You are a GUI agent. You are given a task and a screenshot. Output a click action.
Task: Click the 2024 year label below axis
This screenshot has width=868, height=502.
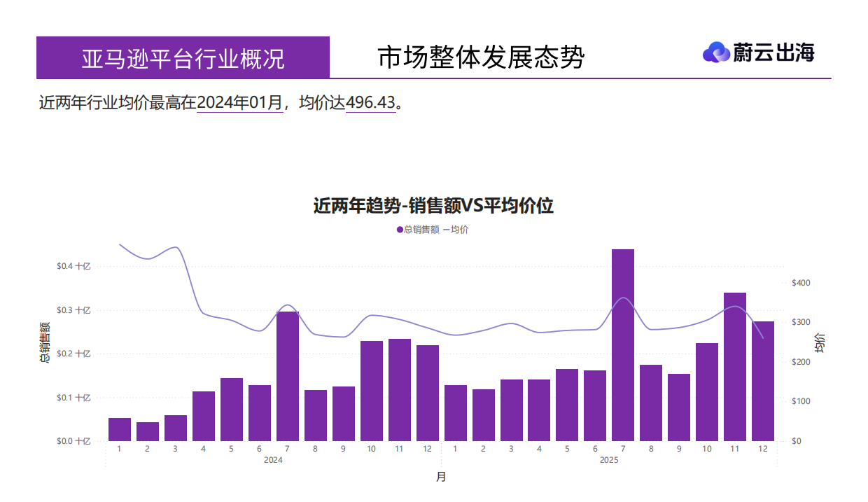click(272, 460)
